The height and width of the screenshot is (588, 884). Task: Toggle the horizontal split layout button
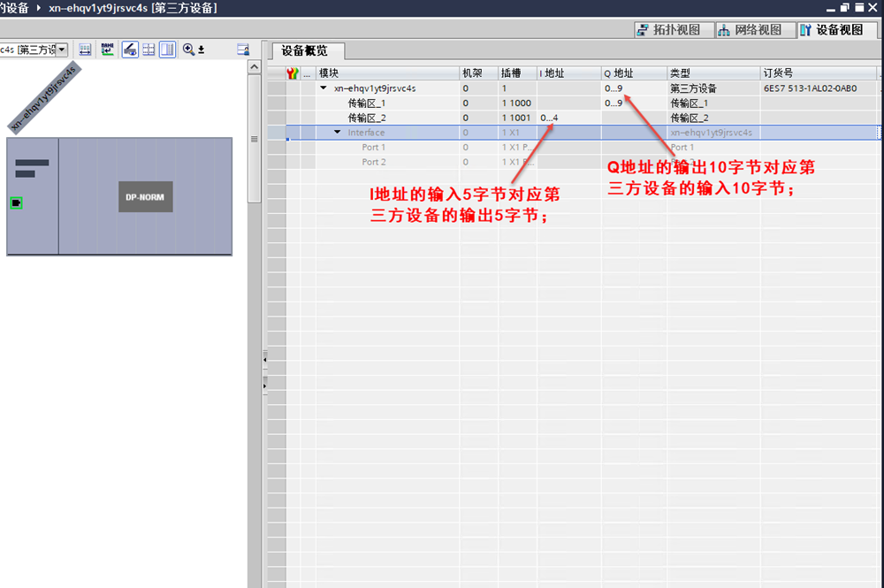tap(149, 50)
